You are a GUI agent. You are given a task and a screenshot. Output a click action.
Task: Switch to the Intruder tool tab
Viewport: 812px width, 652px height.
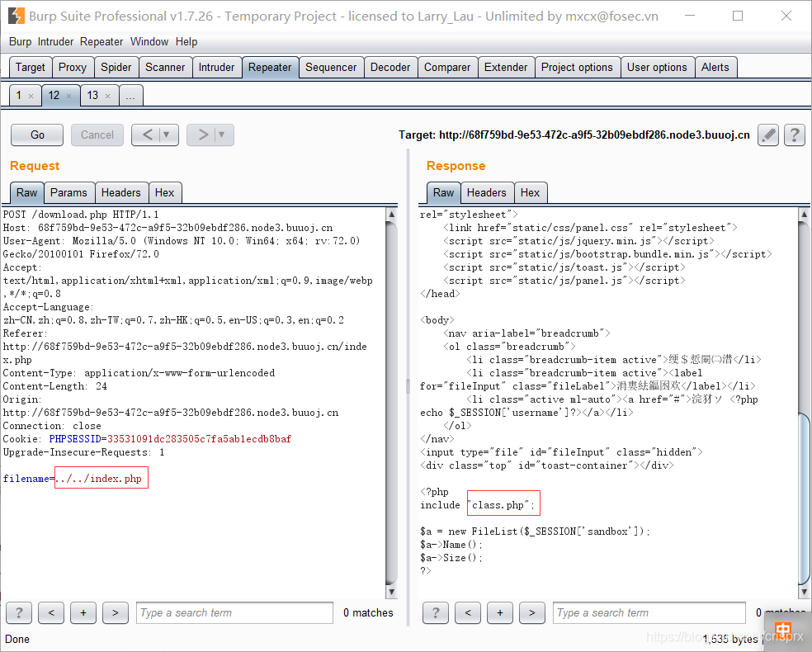(x=216, y=68)
